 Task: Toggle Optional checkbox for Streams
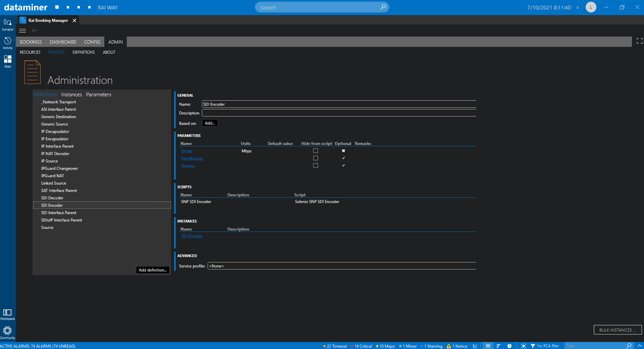(344, 165)
